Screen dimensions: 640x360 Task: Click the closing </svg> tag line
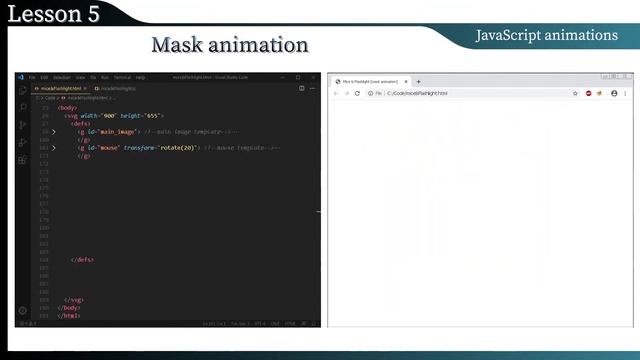(x=74, y=300)
